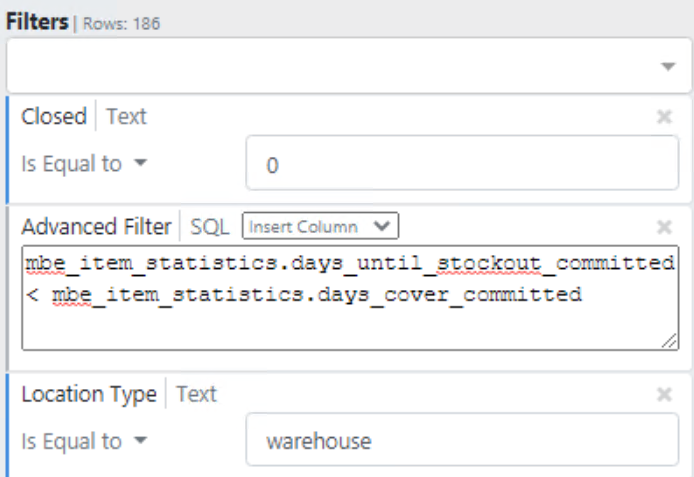Select the Location Type filter label
694x477 pixels.
tap(89, 395)
